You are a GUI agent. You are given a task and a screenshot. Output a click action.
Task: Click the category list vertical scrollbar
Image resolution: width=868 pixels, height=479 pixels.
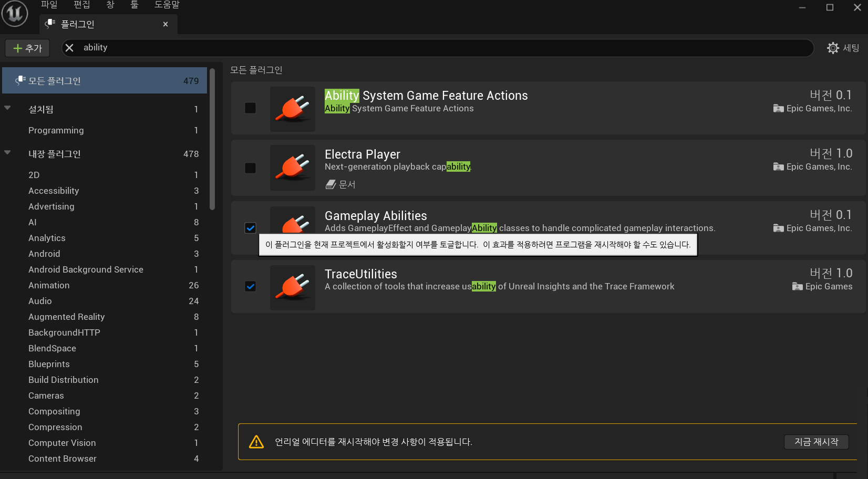[x=212, y=139]
